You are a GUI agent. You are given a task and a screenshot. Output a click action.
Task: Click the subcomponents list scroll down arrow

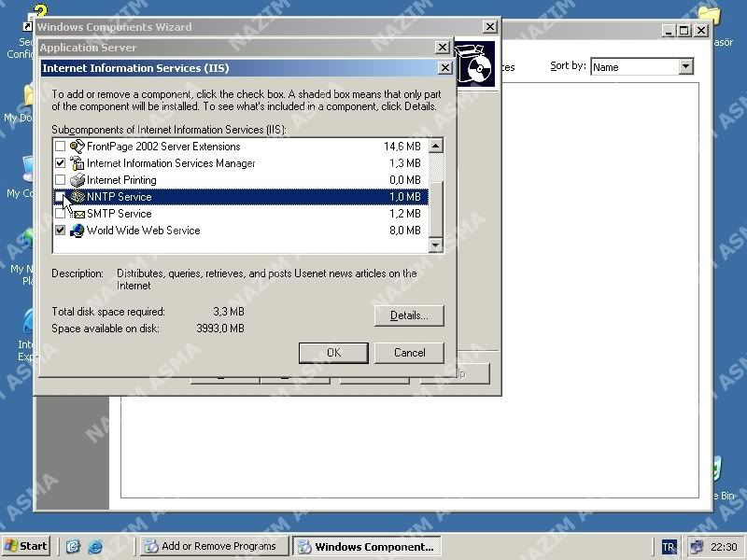[x=435, y=245]
